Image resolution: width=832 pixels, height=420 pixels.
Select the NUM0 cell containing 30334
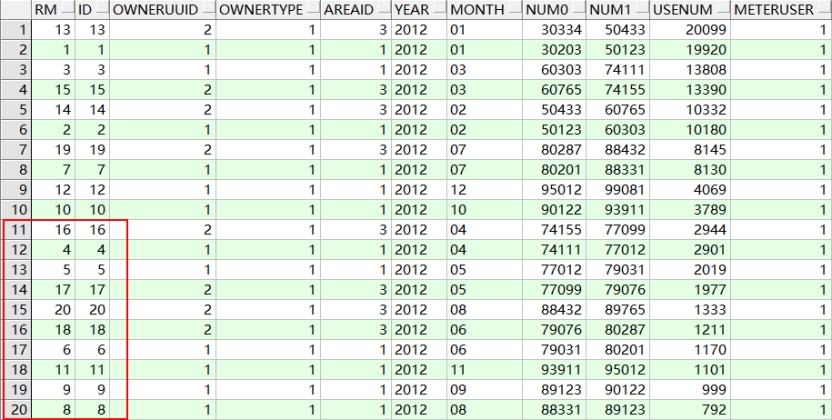click(x=555, y=31)
